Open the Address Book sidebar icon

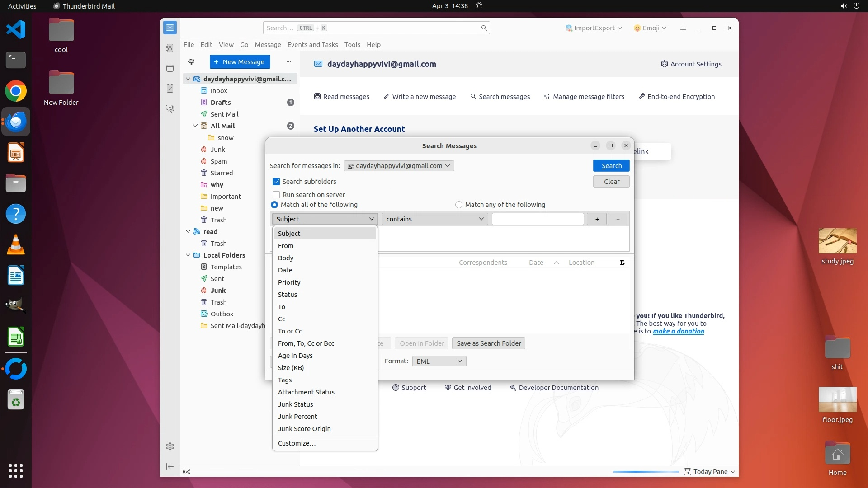click(170, 48)
